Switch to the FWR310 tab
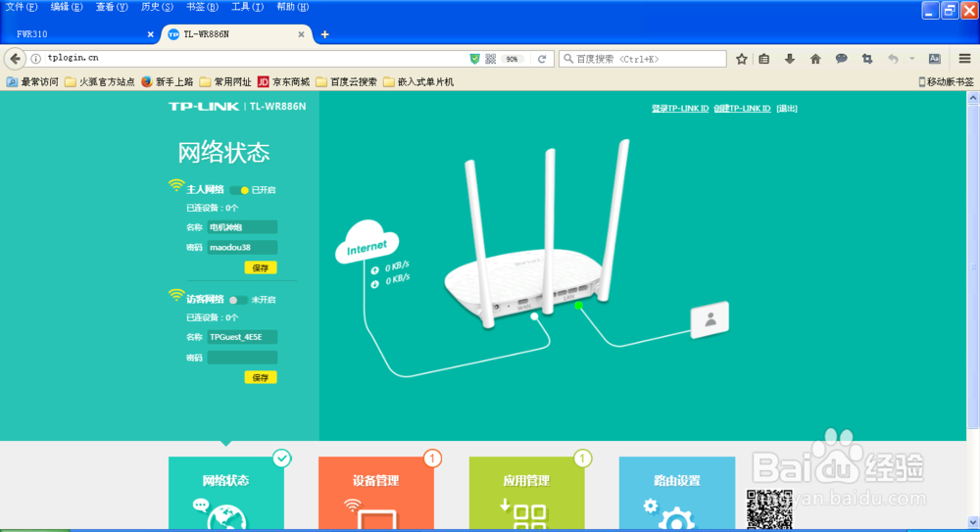 coord(79,34)
